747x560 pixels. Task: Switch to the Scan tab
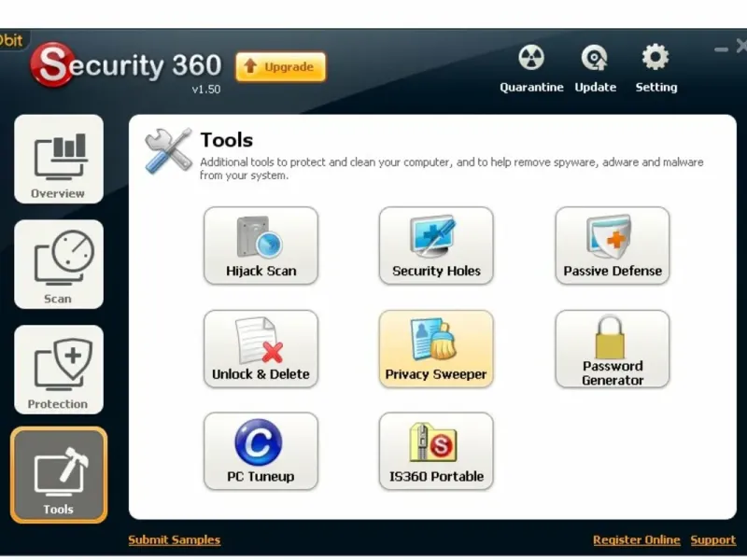[x=59, y=264]
